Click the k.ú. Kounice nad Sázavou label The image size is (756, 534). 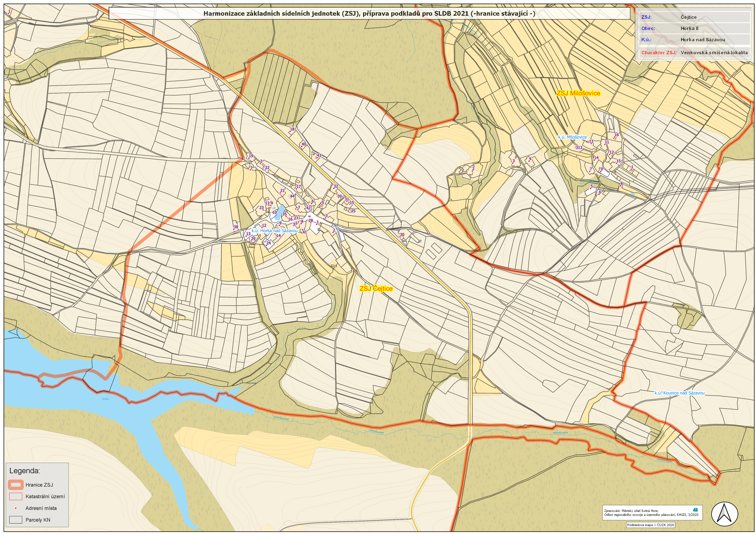pyautogui.click(x=679, y=393)
